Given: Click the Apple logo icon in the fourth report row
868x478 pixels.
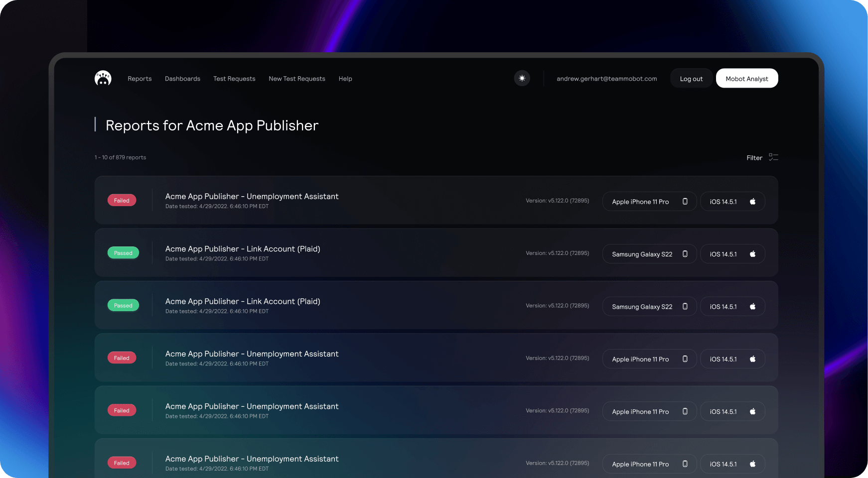Looking at the screenshot, I should pyautogui.click(x=753, y=359).
